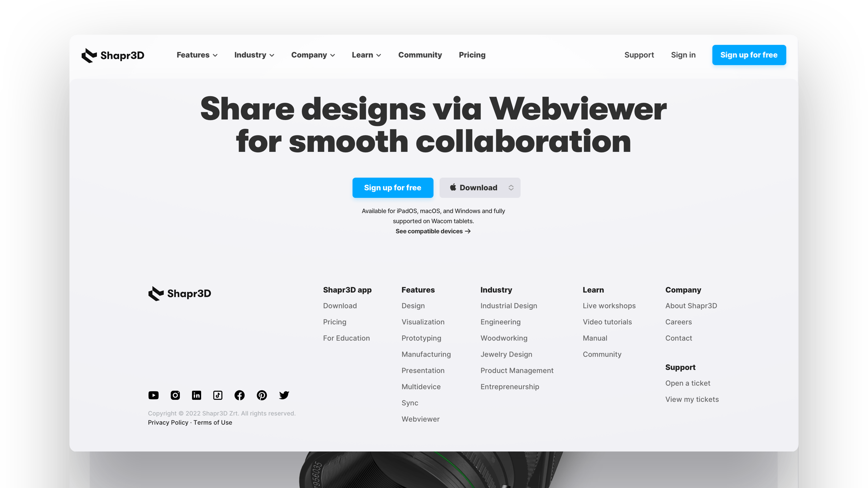This screenshot has height=488, width=868.
Task: Visit Shapr3D Facebook page
Action: point(239,395)
